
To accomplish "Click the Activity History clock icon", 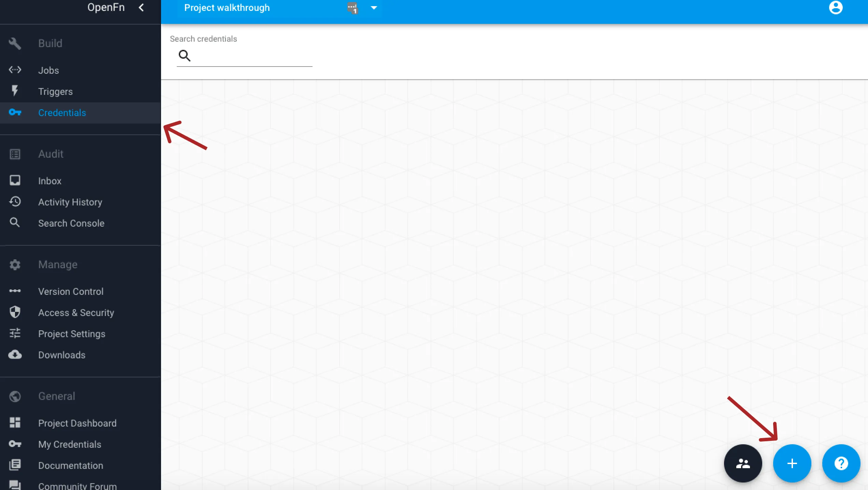I will pos(15,201).
